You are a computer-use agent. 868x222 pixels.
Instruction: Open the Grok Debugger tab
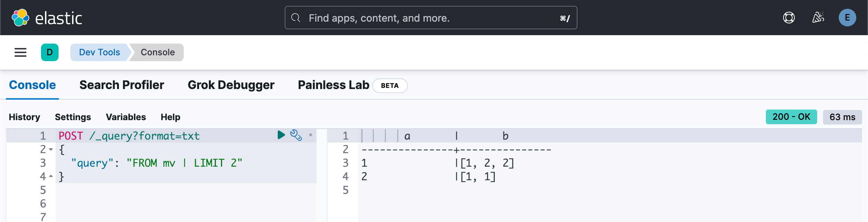[231, 85]
